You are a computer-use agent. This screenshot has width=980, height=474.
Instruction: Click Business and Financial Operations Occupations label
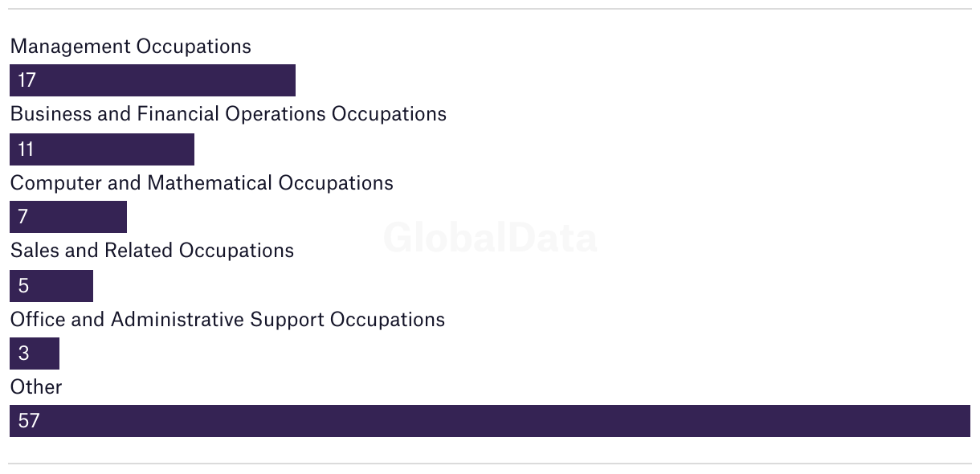228,114
